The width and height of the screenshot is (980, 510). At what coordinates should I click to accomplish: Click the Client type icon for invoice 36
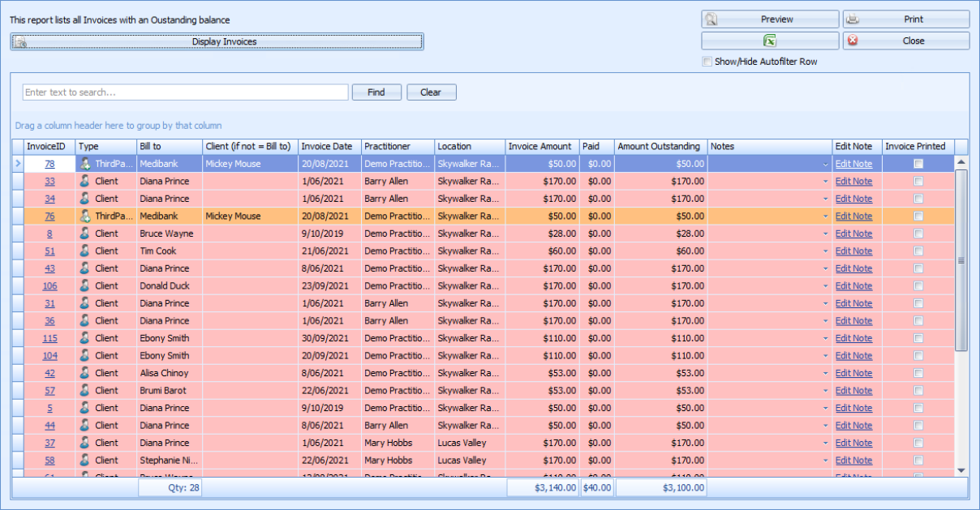(84, 320)
